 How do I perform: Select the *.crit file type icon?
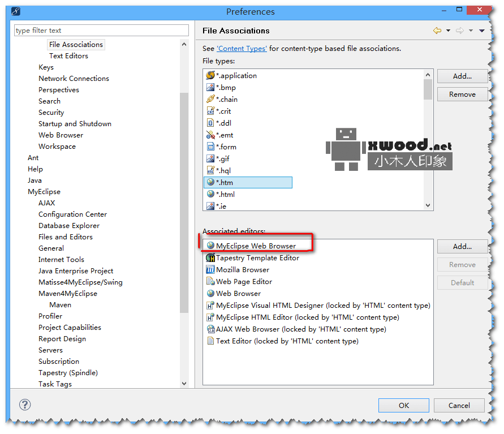tap(210, 111)
